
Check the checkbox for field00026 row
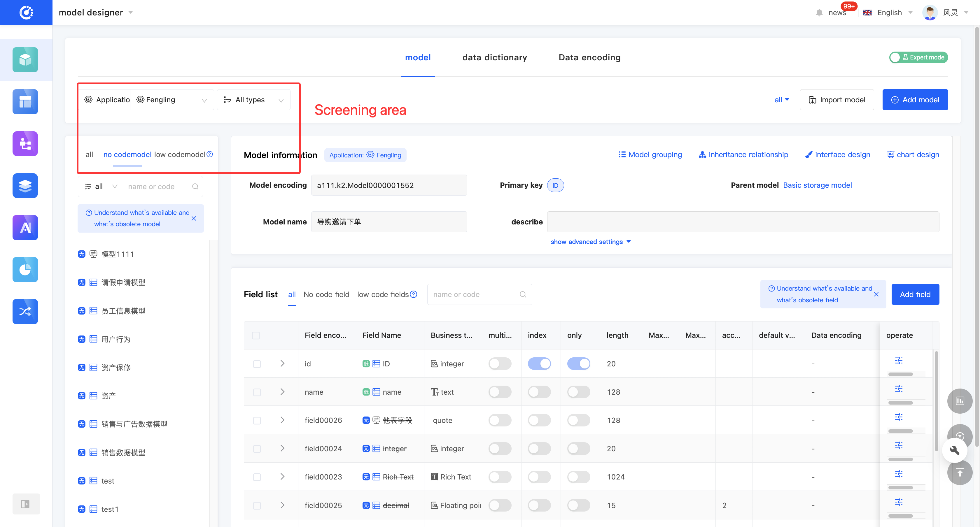coord(257,421)
